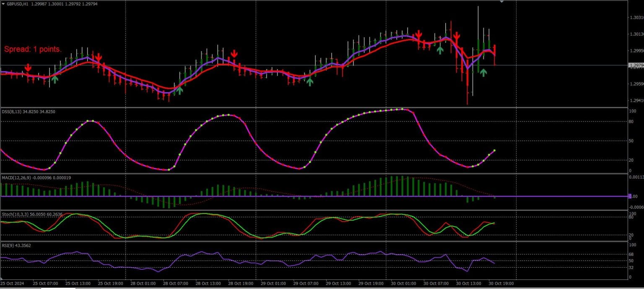
Task: Click the 1.2959 price scale value
Action: point(637,84)
